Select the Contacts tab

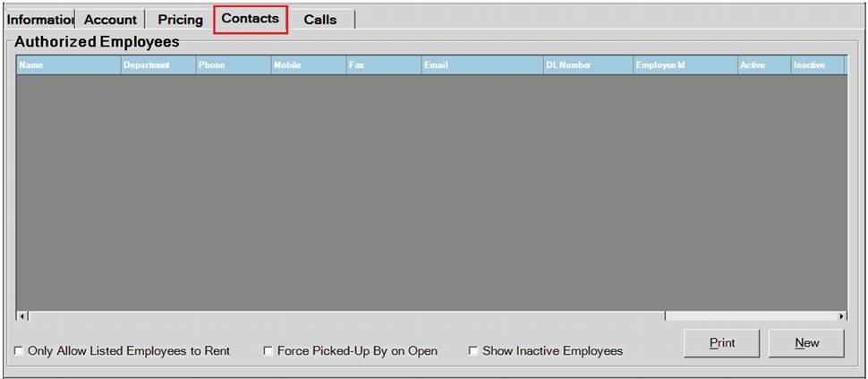pyautogui.click(x=251, y=18)
